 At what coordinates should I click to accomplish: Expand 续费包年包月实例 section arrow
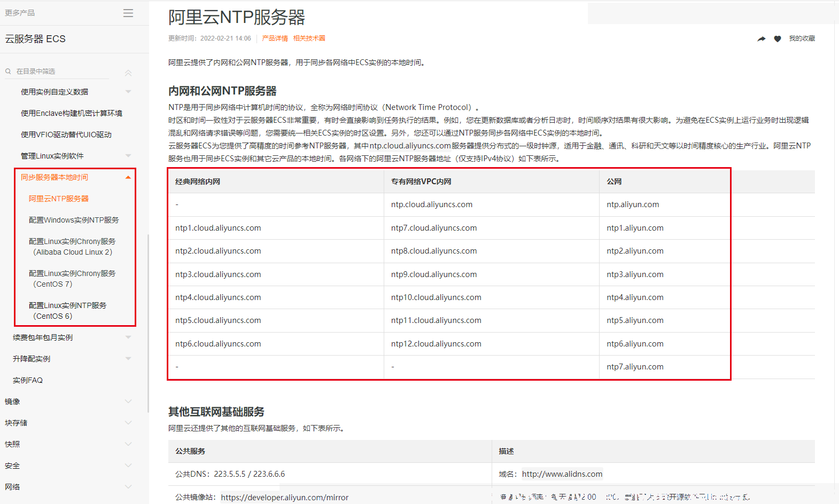(128, 337)
